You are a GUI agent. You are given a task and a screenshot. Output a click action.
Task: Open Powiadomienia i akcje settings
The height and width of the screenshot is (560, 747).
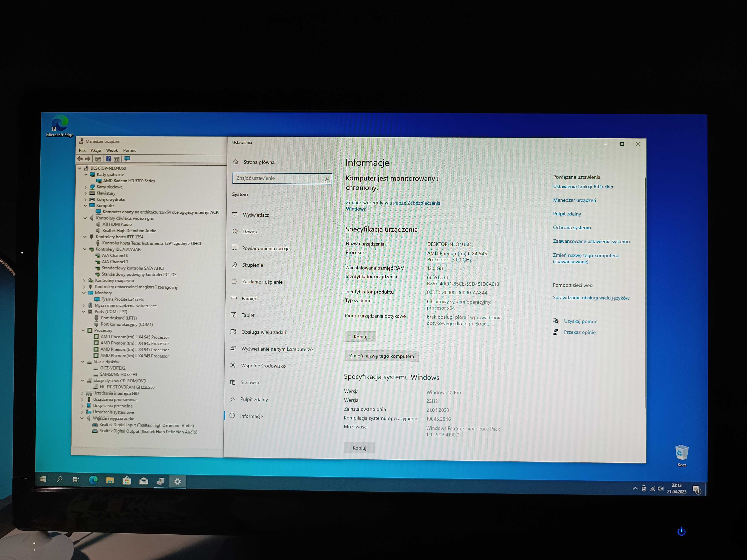tap(266, 248)
